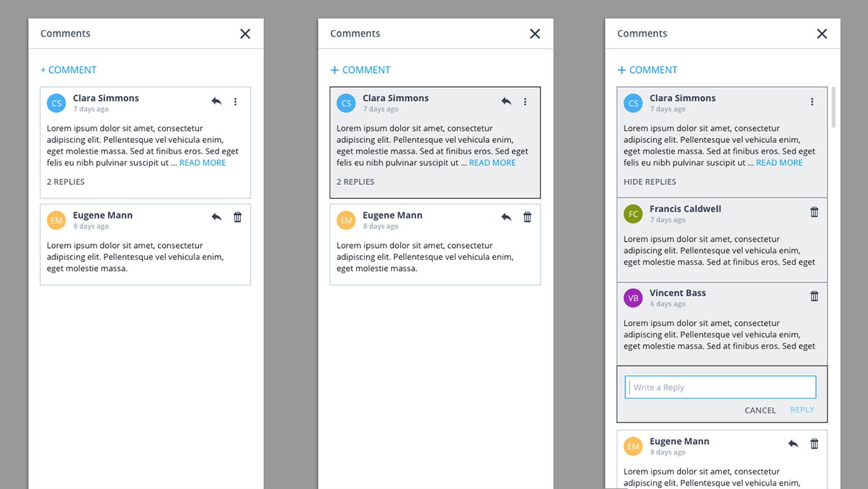Click READ MORE in right panel comment
Image resolution: width=868 pixels, height=489 pixels.
(x=779, y=163)
